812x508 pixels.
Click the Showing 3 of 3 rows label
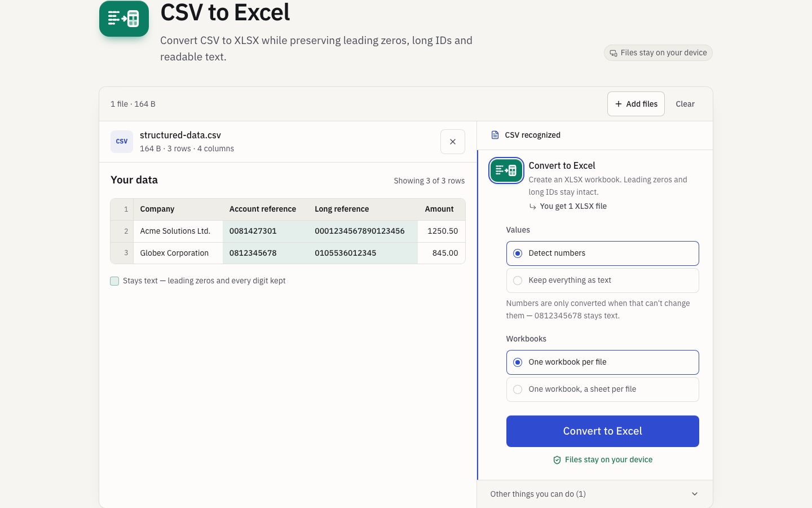tap(429, 181)
